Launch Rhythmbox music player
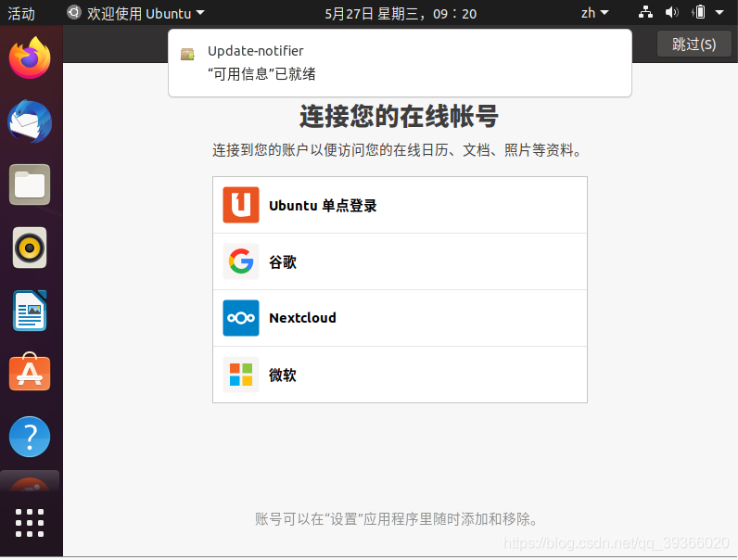Viewport: 738px width, 560px height. [x=30, y=248]
